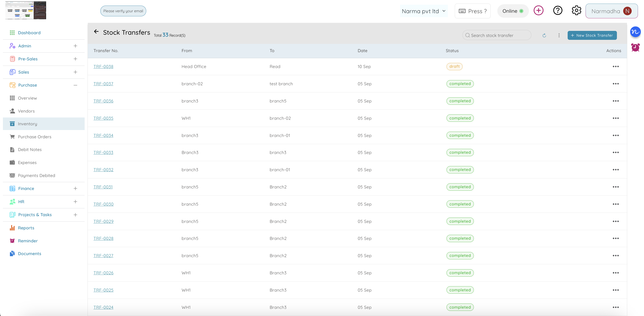644x316 pixels.
Task: Open the help question mark icon
Action: [x=558, y=11]
